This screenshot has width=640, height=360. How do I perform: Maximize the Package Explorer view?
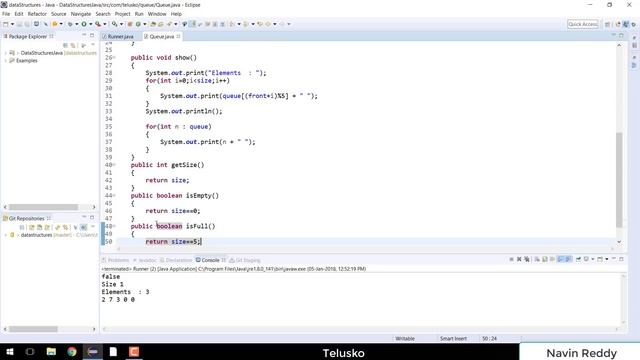click(x=92, y=36)
